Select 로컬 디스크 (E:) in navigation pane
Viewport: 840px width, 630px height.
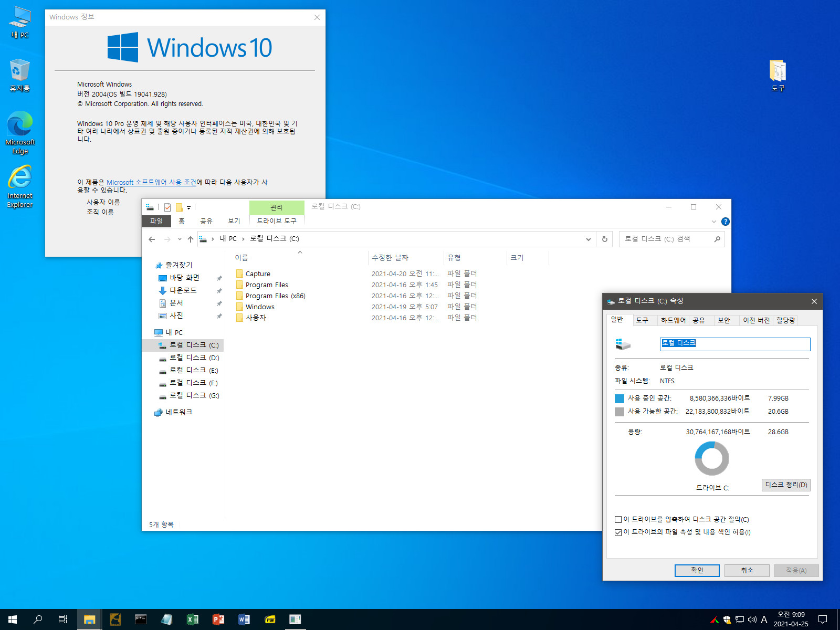point(188,370)
